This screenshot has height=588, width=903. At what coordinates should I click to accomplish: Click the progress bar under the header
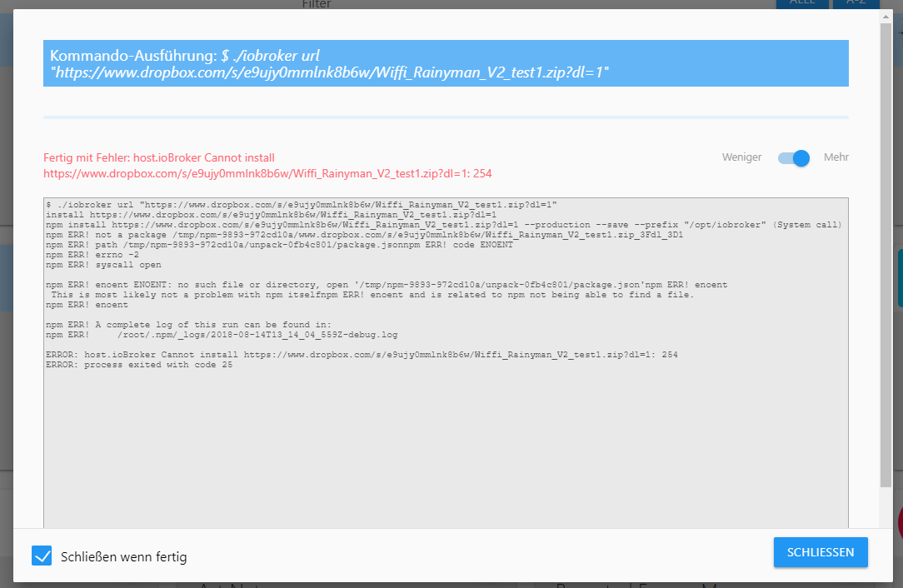click(x=446, y=117)
